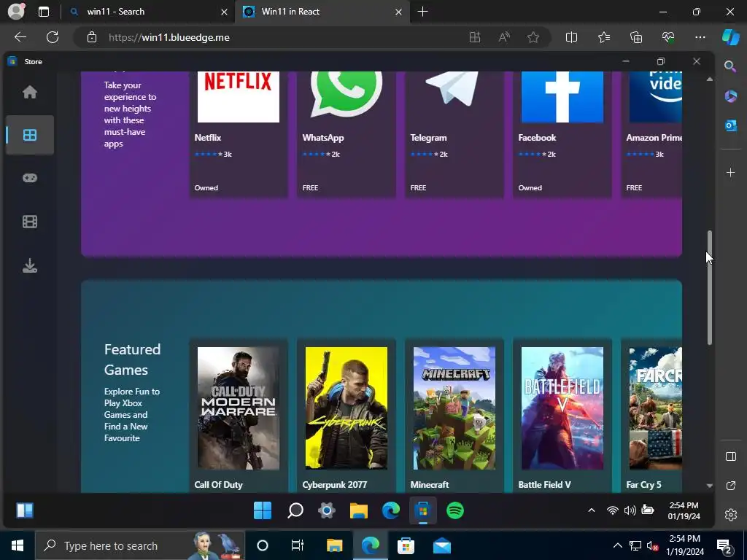747x560 pixels.
Task: Open the Amazon Prime Video card
Action: [x=651, y=133]
